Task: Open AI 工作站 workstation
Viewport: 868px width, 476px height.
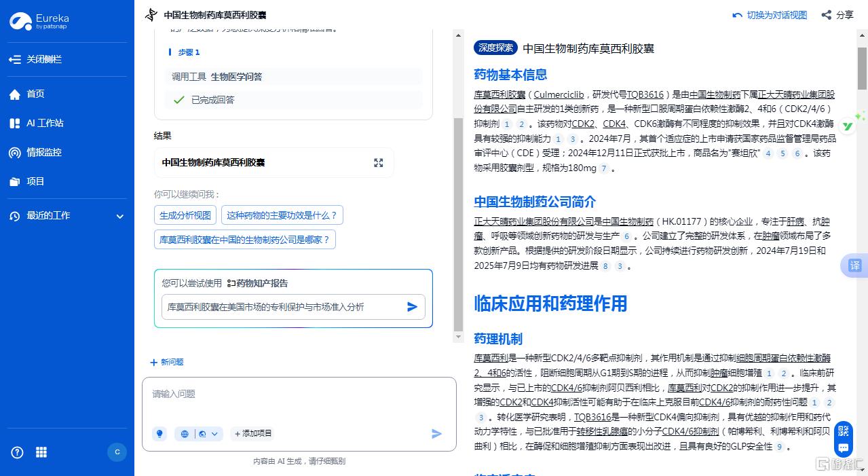Action: coord(37,123)
